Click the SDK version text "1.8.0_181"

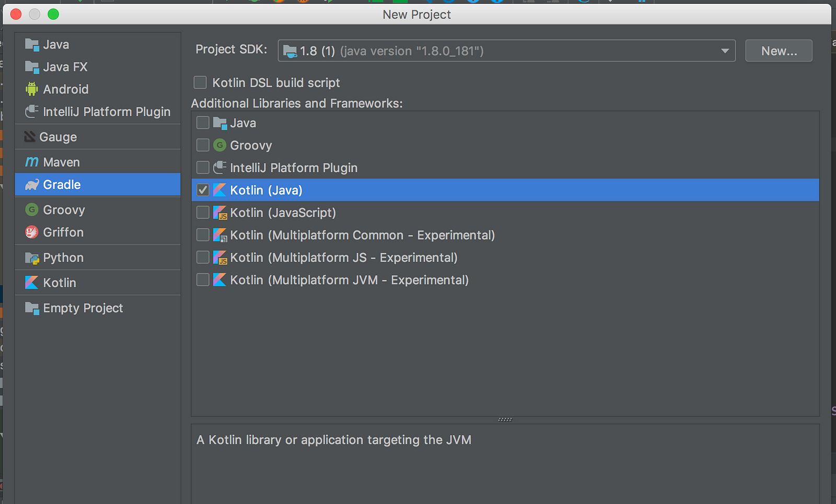pyautogui.click(x=412, y=51)
